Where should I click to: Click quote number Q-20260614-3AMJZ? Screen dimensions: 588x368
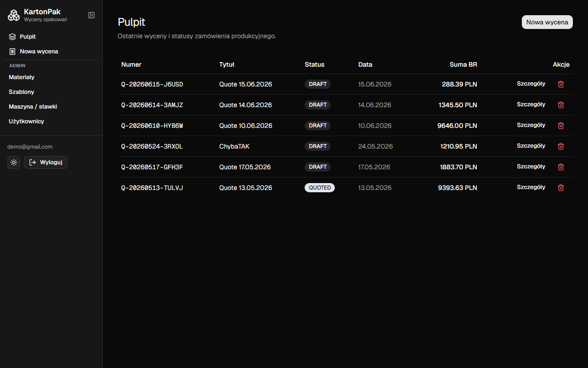[152, 105]
